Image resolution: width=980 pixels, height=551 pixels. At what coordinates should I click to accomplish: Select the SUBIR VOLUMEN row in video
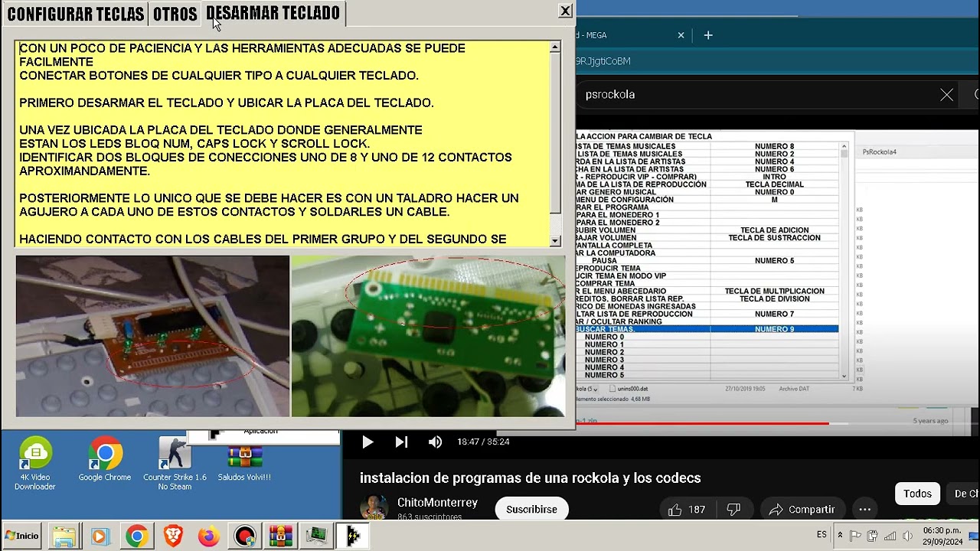(707, 230)
